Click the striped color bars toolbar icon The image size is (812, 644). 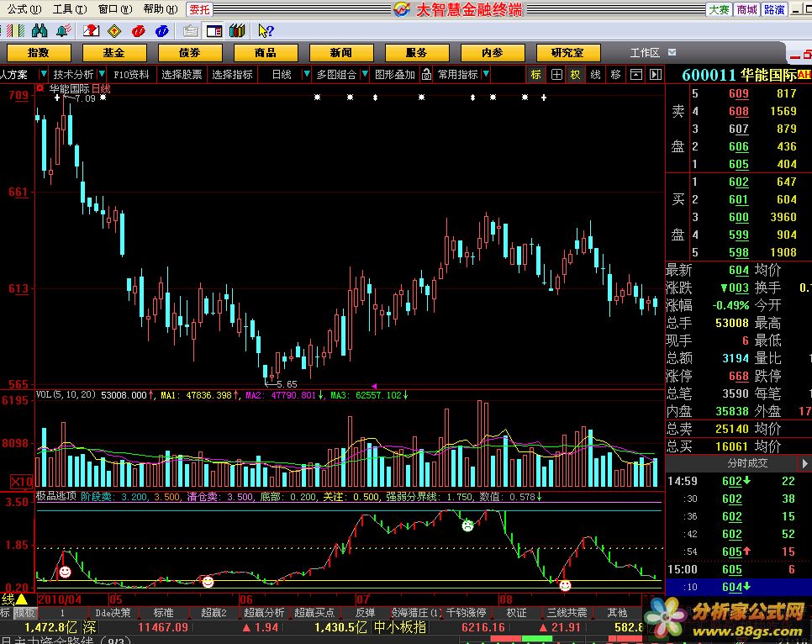tap(16, 31)
